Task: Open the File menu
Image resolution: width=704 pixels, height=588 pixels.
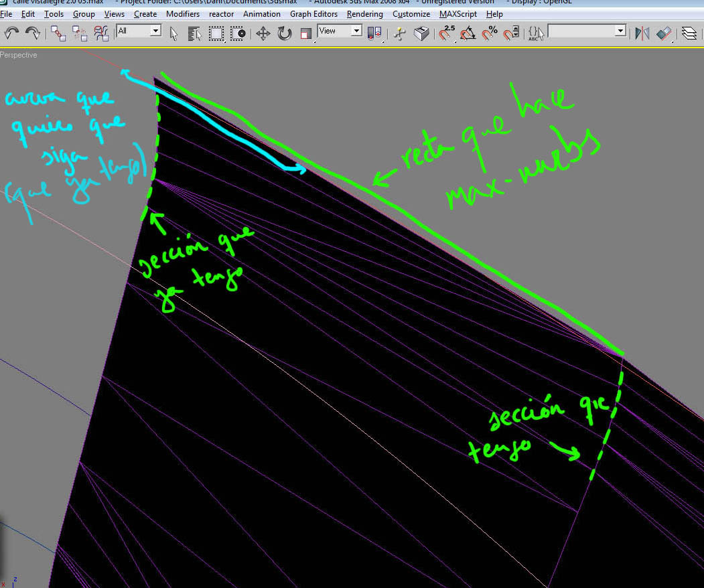Action: tap(6, 14)
